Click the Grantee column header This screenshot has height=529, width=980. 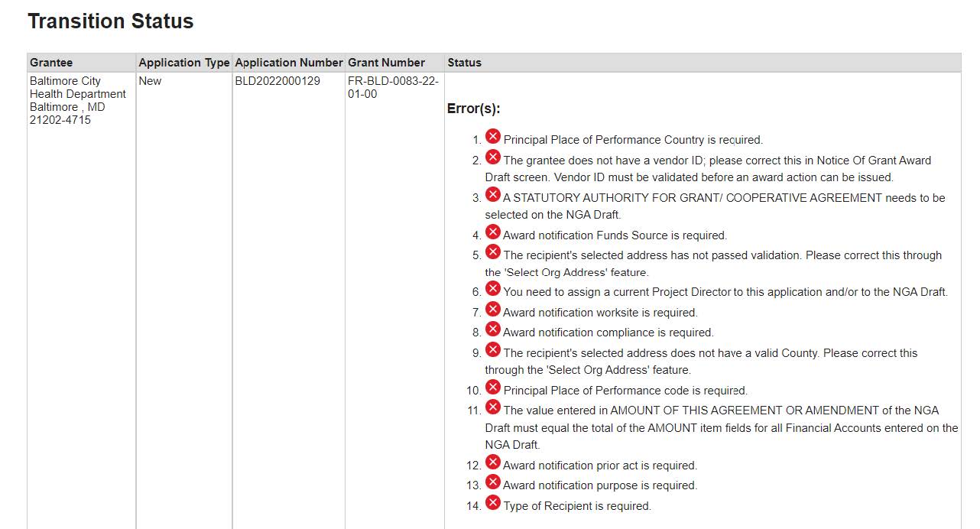point(51,63)
